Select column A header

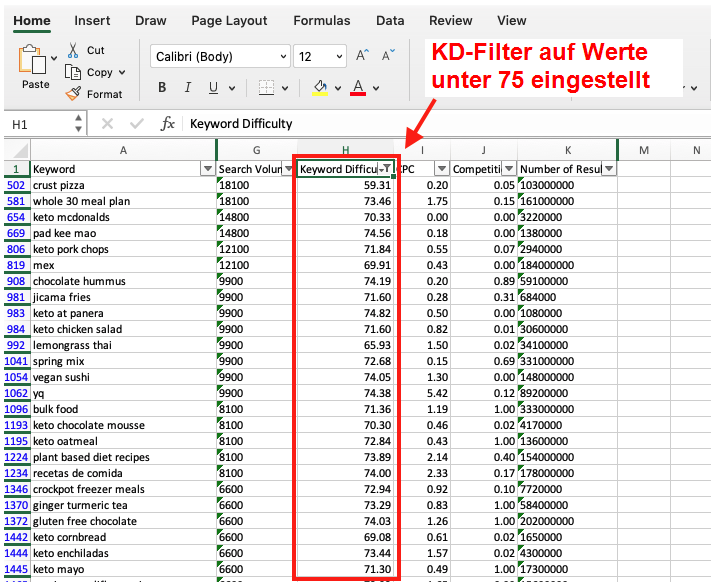pyautogui.click(x=123, y=150)
